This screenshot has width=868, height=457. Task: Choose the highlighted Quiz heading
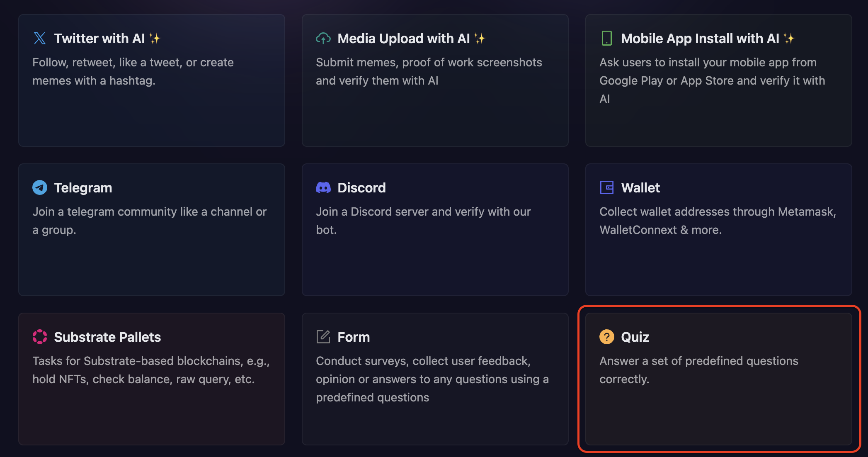[635, 337]
